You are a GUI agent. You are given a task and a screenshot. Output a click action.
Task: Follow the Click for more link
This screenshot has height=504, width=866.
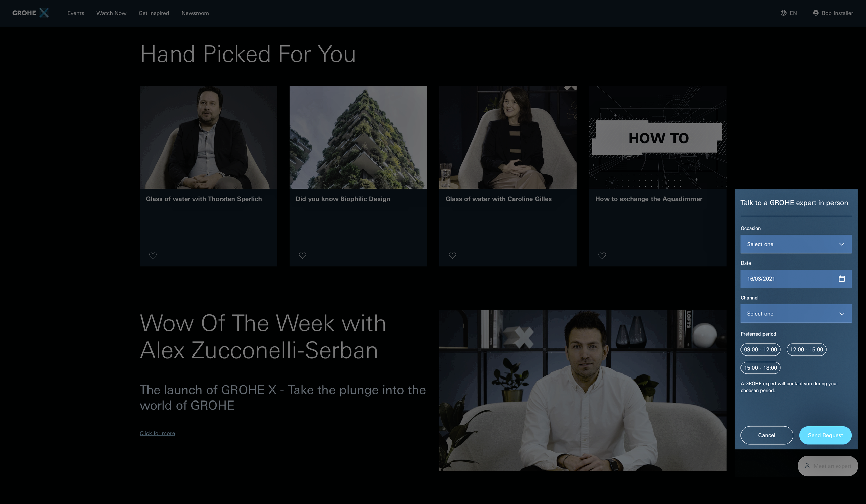click(x=157, y=433)
